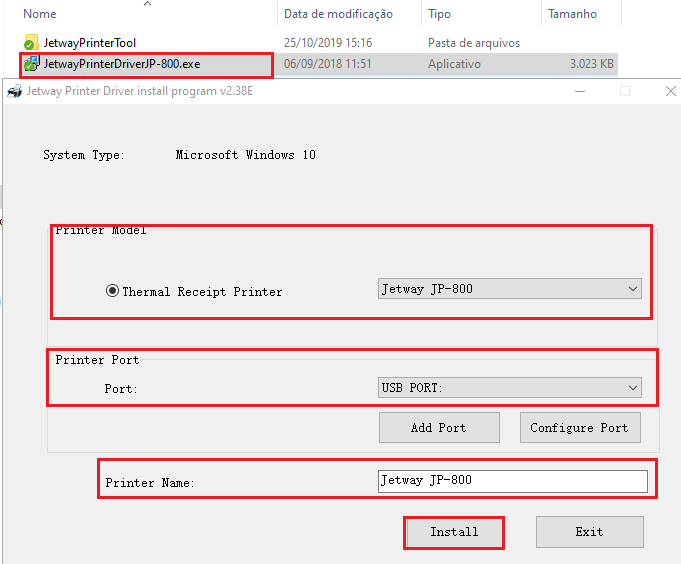Click the printer icon in installer title bar
Screen dimensions: 681x564
point(15,91)
